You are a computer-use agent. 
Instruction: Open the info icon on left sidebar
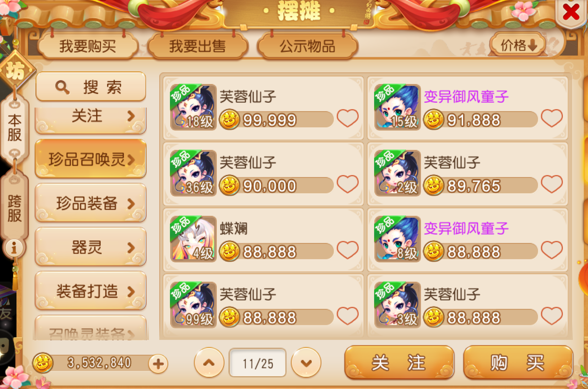click(x=14, y=248)
